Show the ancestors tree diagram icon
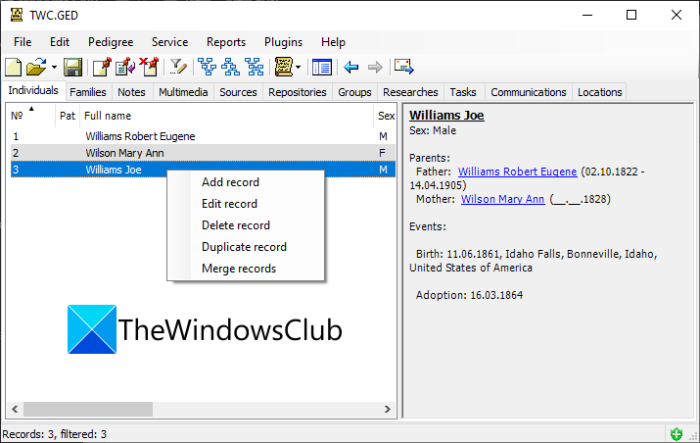This screenshot has width=700, height=443. point(207,67)
